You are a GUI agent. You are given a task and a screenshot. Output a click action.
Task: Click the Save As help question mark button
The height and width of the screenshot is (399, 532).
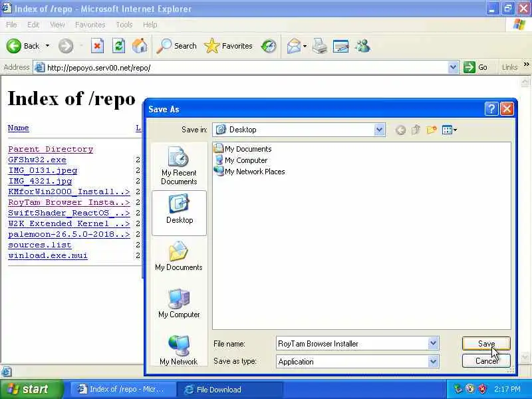[x=491, y=109]
